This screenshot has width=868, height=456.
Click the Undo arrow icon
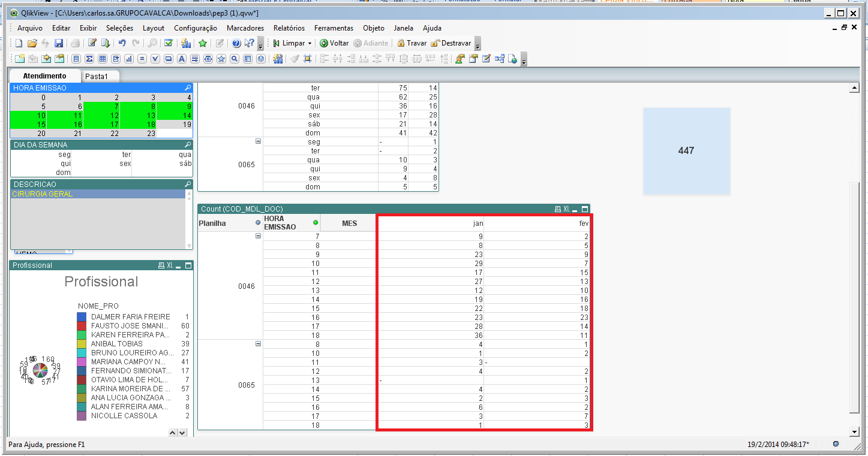tap(122, 43)
